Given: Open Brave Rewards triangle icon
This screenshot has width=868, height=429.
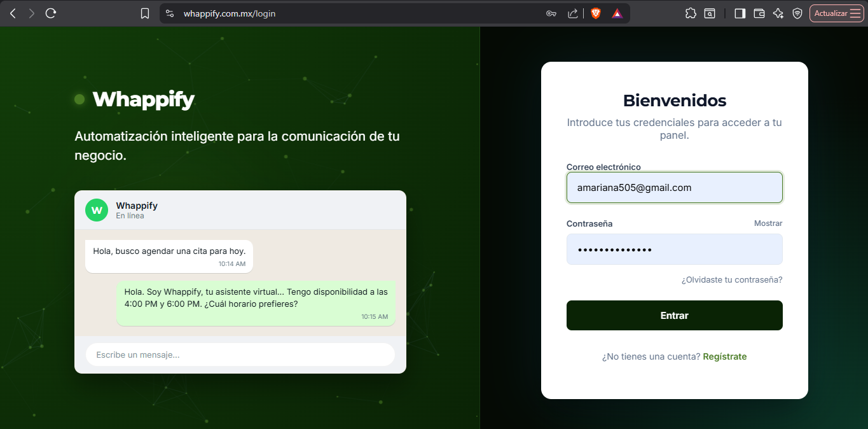Looking at the screenshot, I should 617,13.
